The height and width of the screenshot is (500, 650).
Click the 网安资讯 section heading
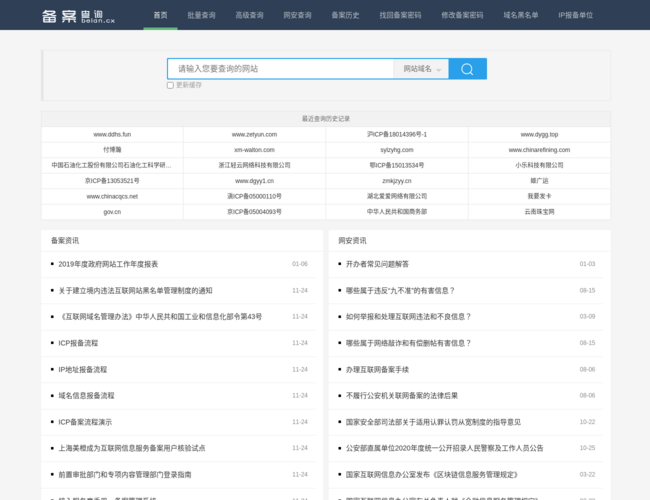[352, 241]
